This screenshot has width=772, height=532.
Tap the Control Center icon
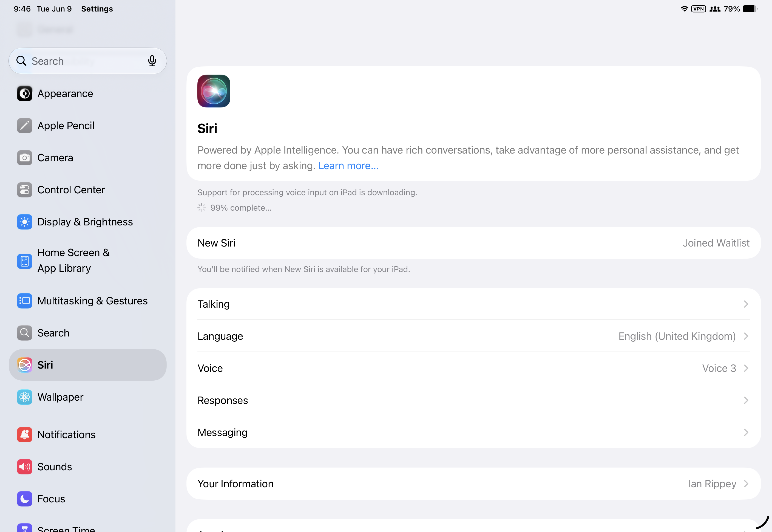25,190
